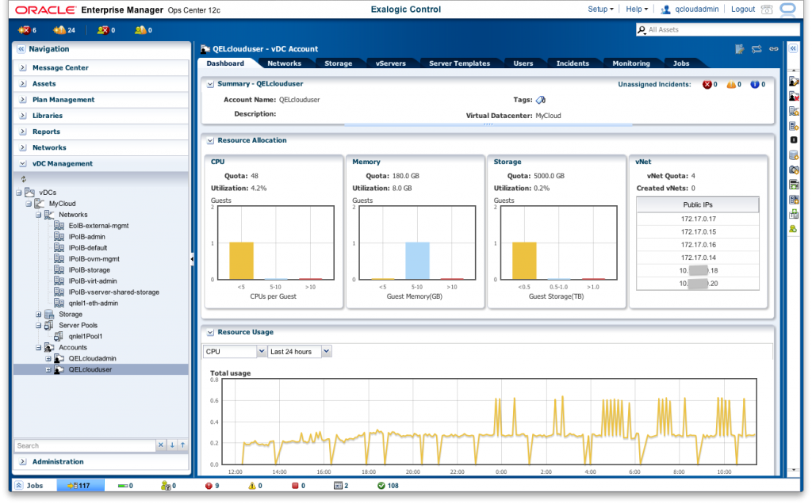The height and width of the screenshot is (504, 812).
Task: Expand the Plan Management section
Action: (23, 100)
